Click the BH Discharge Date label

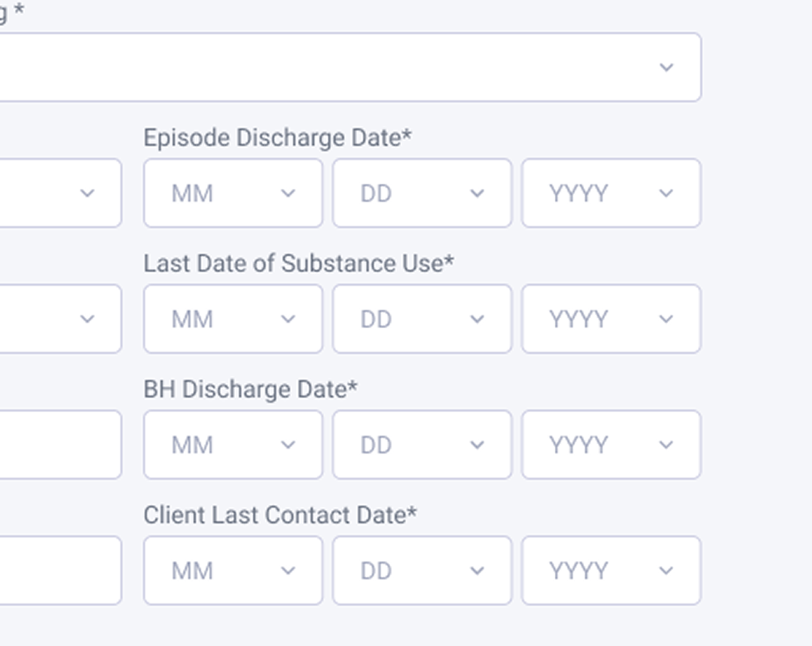(x=250, y=389)
